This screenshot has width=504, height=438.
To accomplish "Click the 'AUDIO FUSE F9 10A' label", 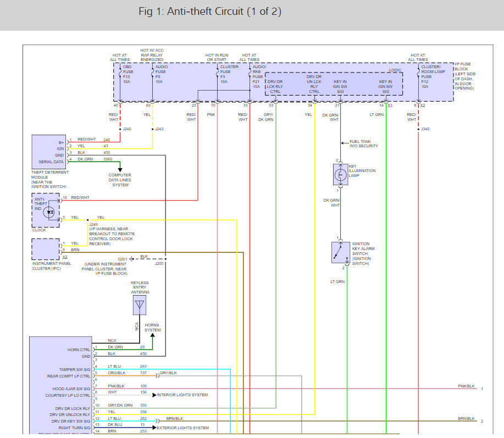I will pyautogui.click(x=162, y=74).
